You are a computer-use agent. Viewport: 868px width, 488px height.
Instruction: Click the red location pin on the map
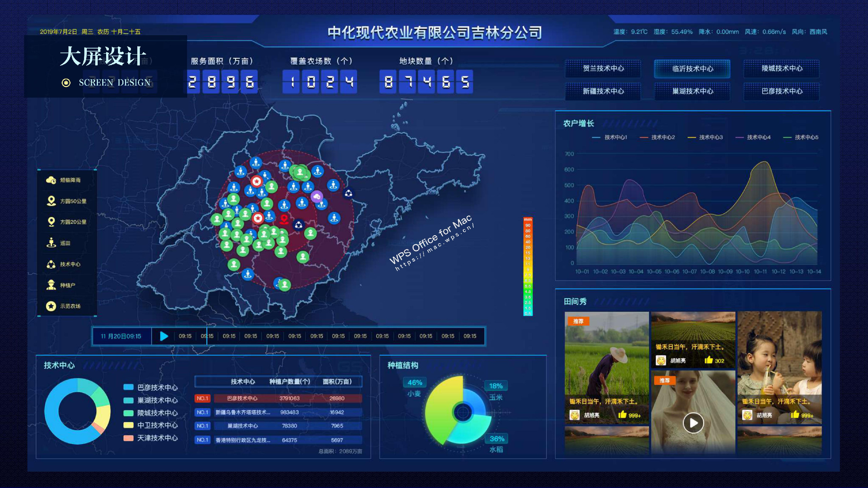coord(284,220)
